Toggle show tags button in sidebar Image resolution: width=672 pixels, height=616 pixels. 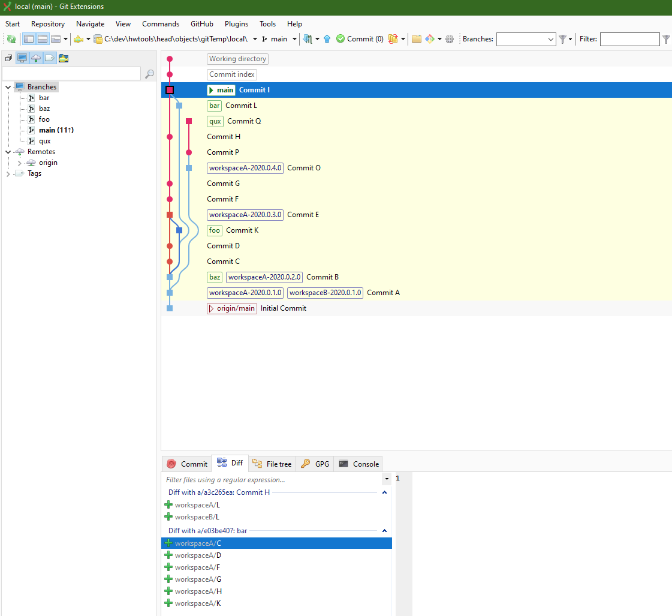click(50, 58)
